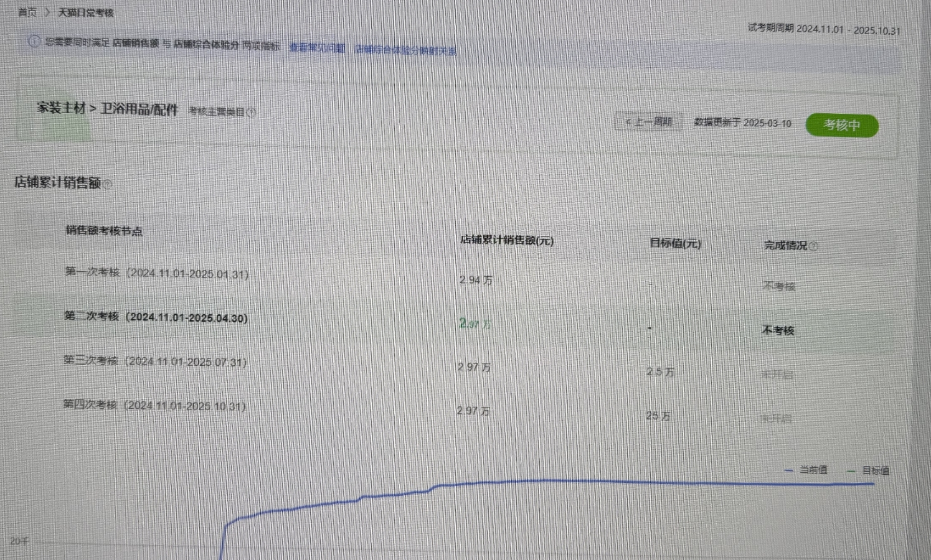
Task: Select the 第四次考核 row
Action: [154, 406]
